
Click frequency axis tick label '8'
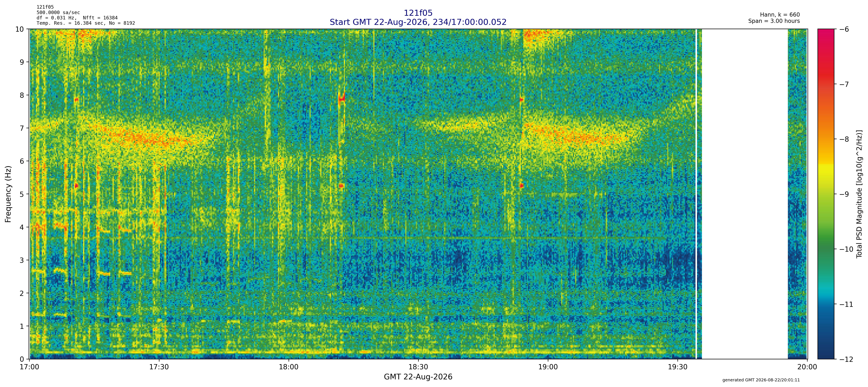(x=22, y=95)
